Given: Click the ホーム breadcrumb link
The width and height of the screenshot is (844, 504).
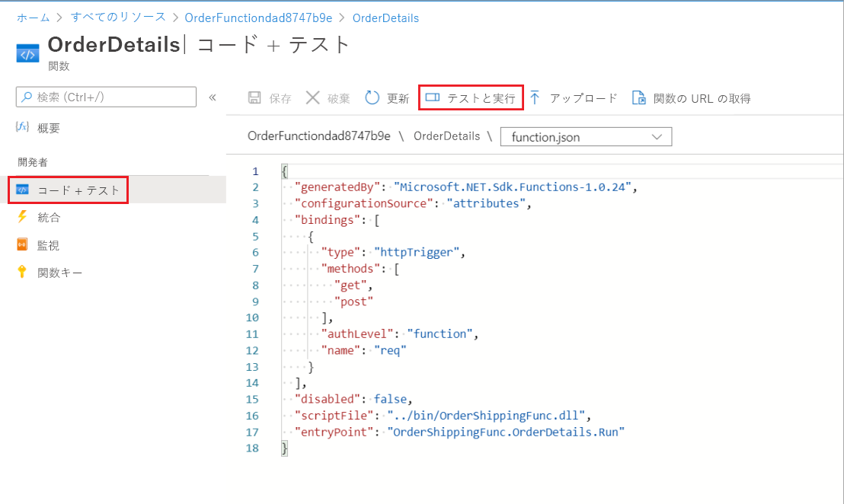Looking at the screenshot, I should tap(33, 18).
